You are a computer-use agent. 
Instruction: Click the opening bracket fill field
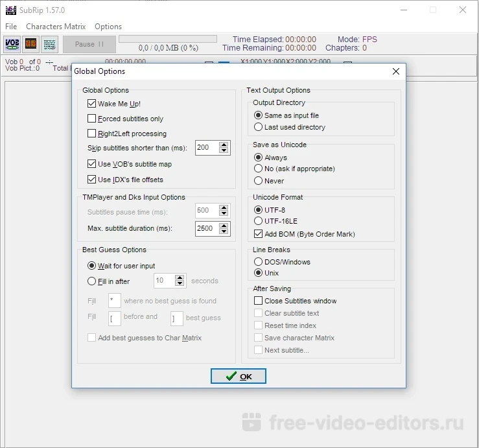(115, 319)
